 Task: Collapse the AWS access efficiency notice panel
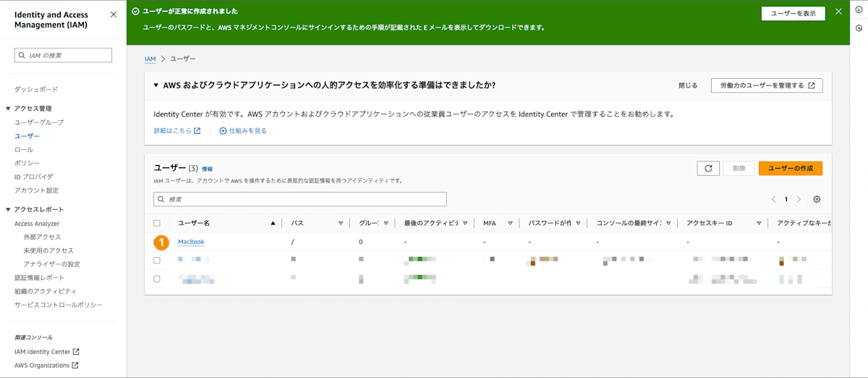pyautogui.click(x=156, y=85)
